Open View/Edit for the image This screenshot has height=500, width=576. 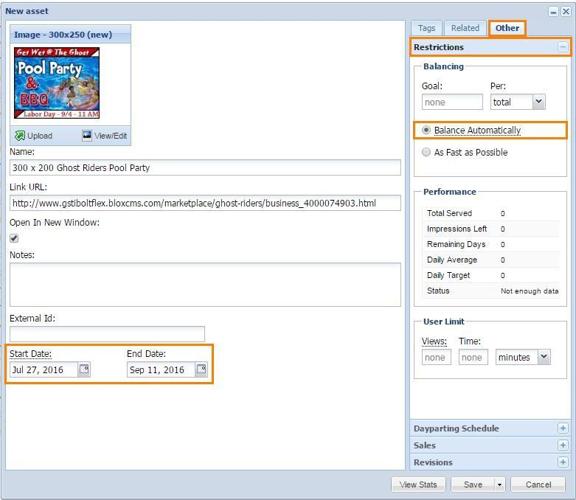pos(105,136)
